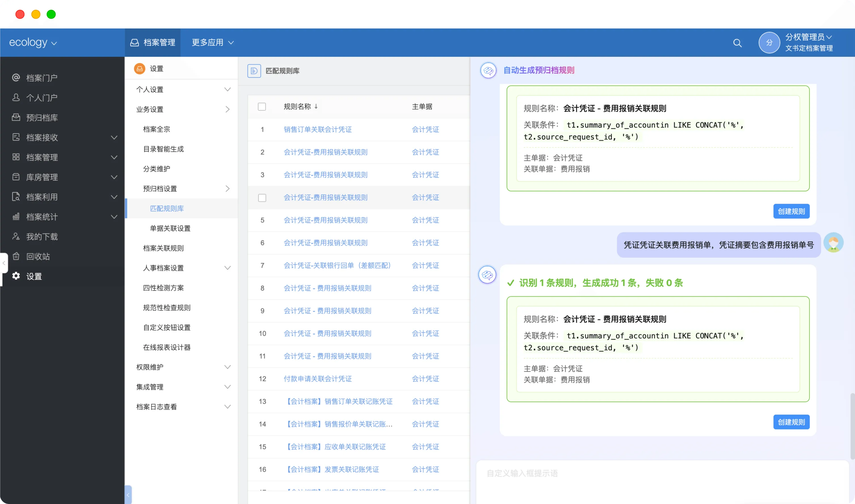855x504 pixels.
Task: Click the 库房管理 sidebar icon
Action: point(16,177)
